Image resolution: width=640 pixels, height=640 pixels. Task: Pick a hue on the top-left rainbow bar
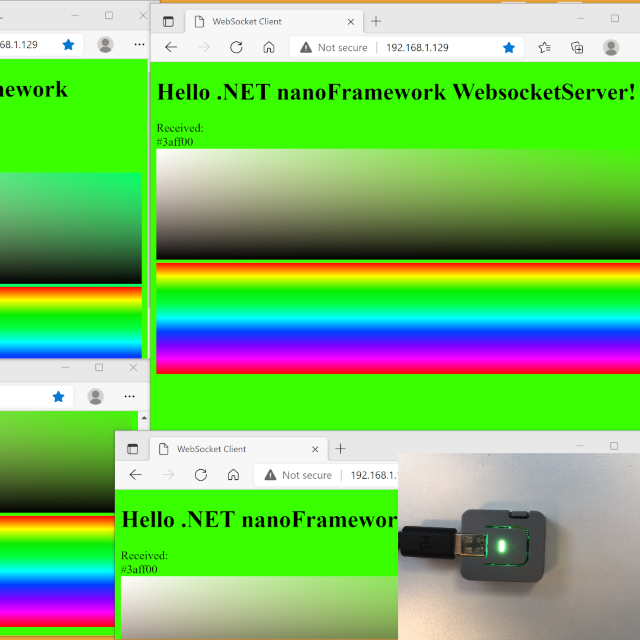(x=71, y=322)
